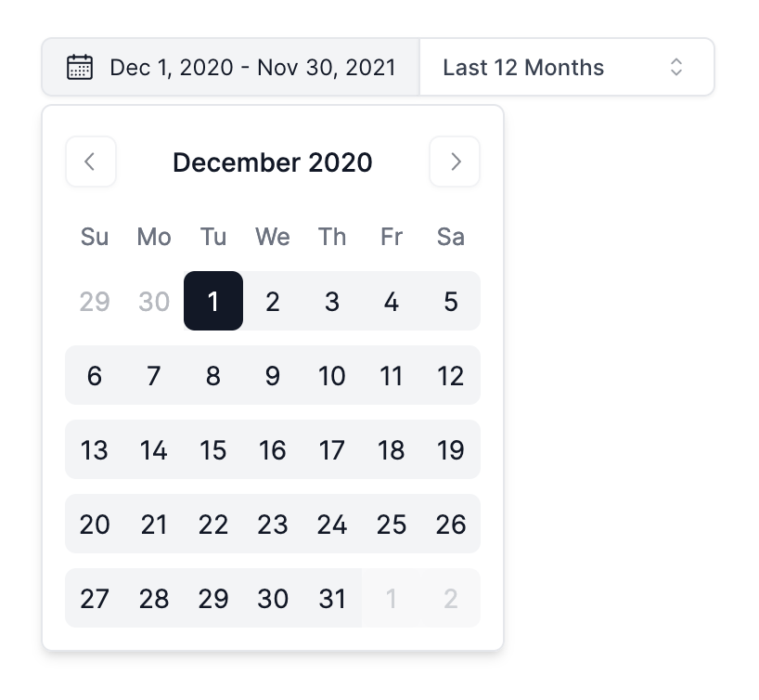Click December 28 in the calendar
Screen dimensions: 759x700
point(154,599)
